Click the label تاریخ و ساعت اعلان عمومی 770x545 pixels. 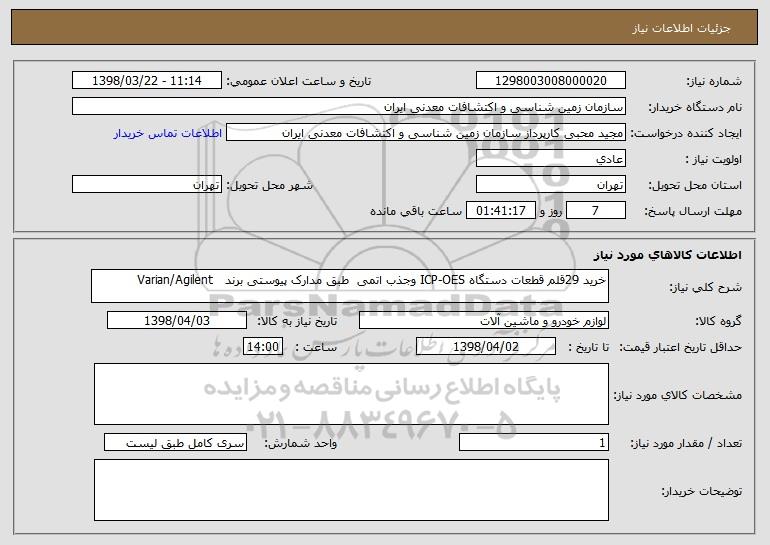(x=299, y=82)
